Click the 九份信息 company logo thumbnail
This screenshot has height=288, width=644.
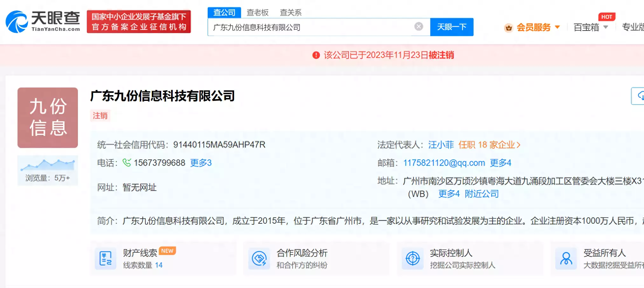(x=48, y=118)
